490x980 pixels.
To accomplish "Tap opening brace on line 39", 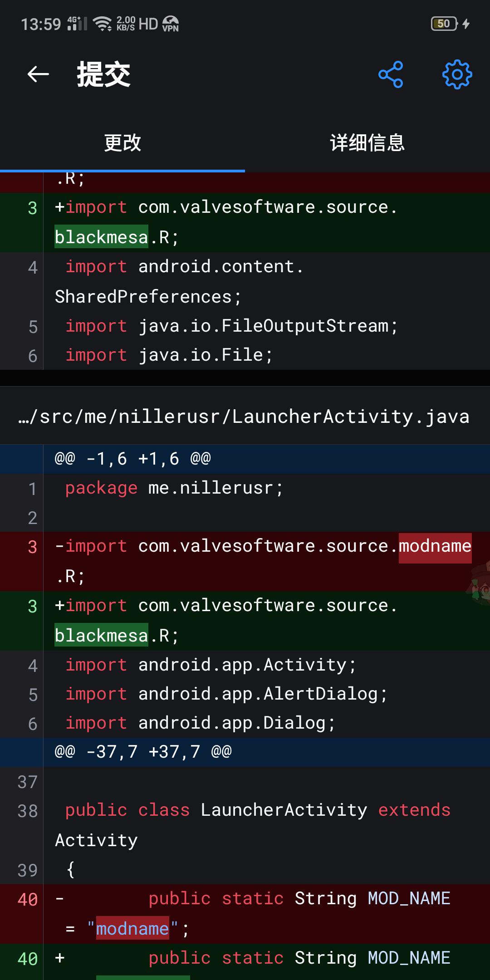I will 70,870.
